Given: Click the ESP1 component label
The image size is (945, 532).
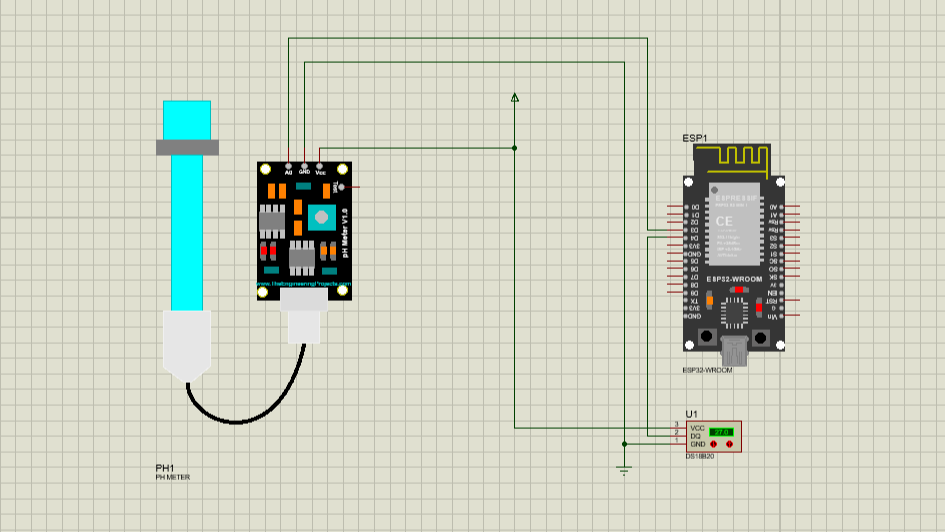Looking at the screenshot, I should (695, 138).
